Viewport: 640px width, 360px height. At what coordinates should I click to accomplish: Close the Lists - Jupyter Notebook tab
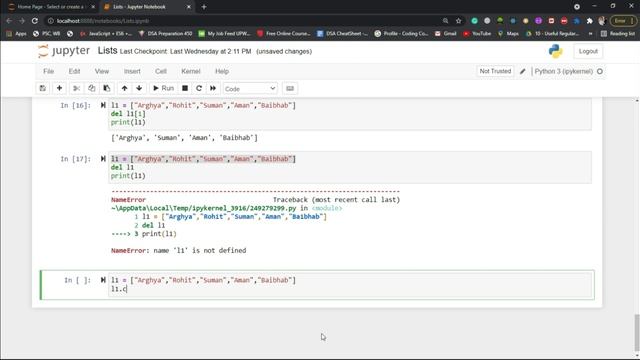click(189, 7)
